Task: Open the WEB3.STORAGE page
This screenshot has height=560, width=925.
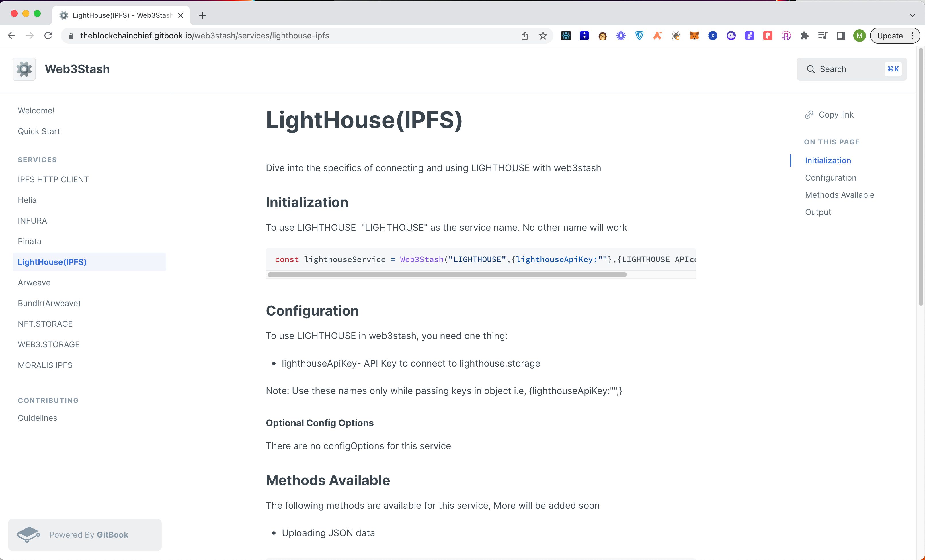Action: click(49, 344)
